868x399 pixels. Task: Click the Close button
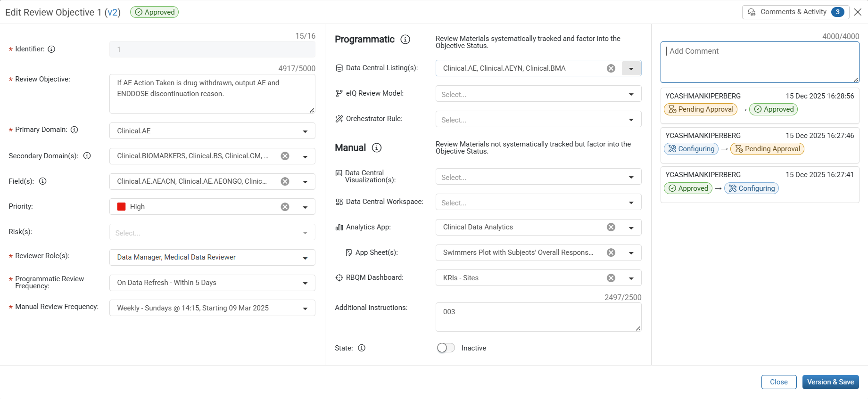[779, 382]
